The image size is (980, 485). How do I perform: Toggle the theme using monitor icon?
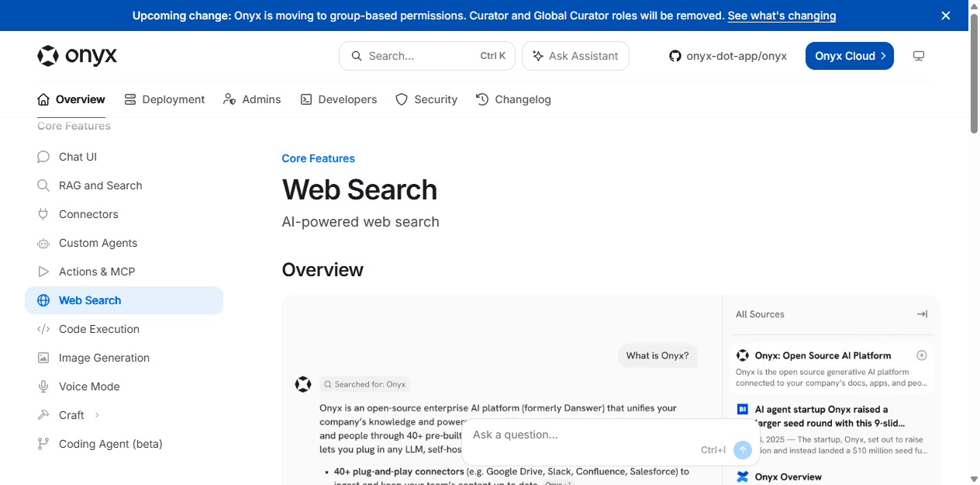click(919, 56)
